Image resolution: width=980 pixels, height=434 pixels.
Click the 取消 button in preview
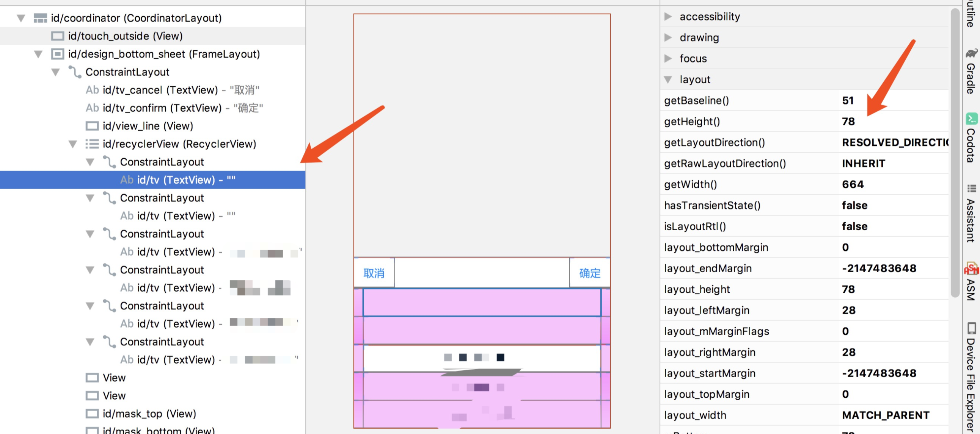[x=374, y=273]
